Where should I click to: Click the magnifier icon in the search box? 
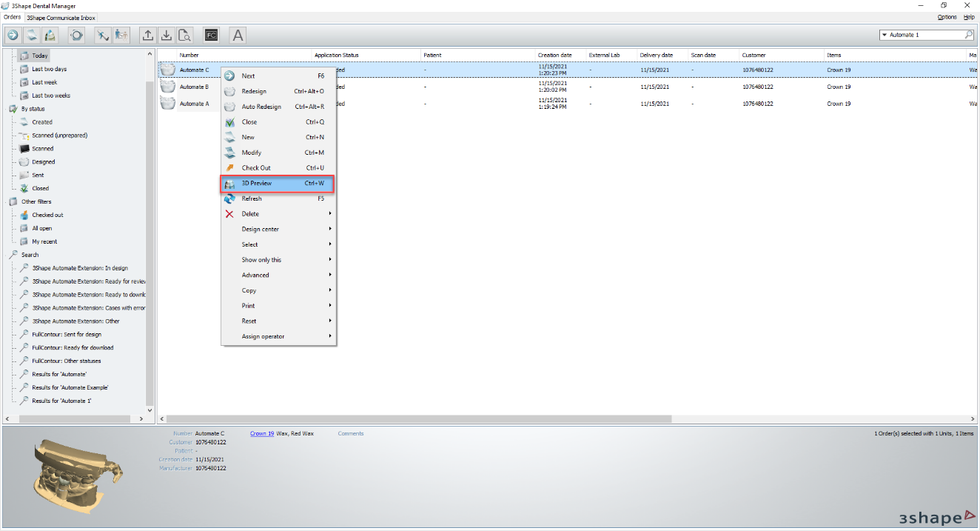pos(968,34)
